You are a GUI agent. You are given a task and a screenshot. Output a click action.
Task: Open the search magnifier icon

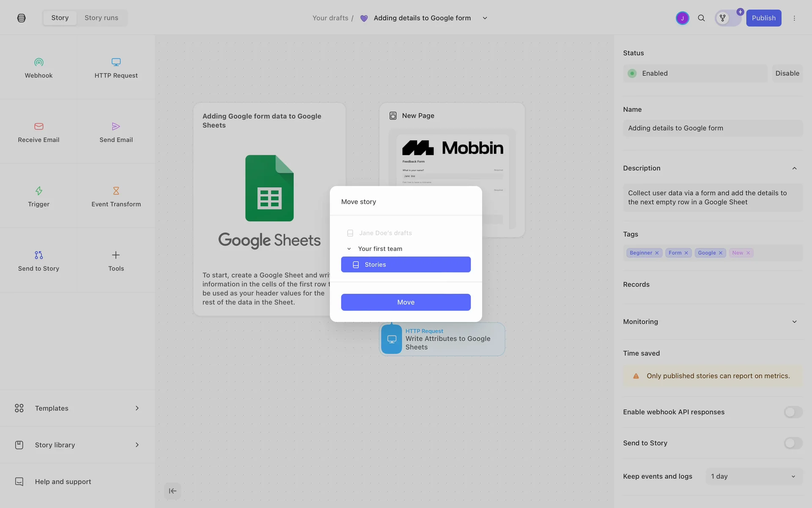pos(701,18)
